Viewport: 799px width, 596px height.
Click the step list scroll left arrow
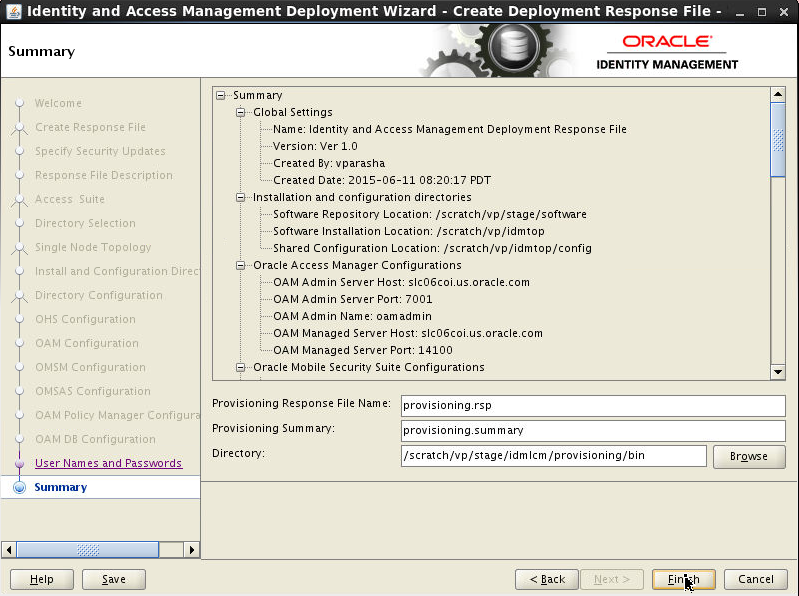click(x=9, y=550)
